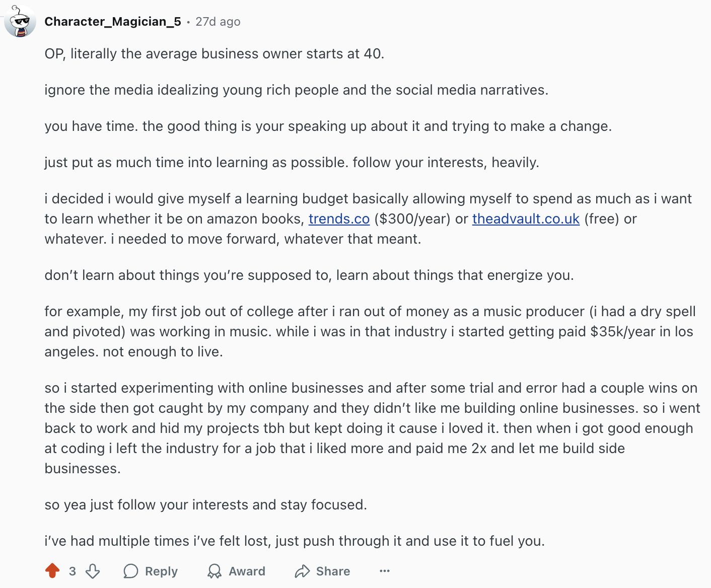Click the Reply speech bubble icon
The width and height of the screenshot is (711, 588).
(x=131, y=571)
